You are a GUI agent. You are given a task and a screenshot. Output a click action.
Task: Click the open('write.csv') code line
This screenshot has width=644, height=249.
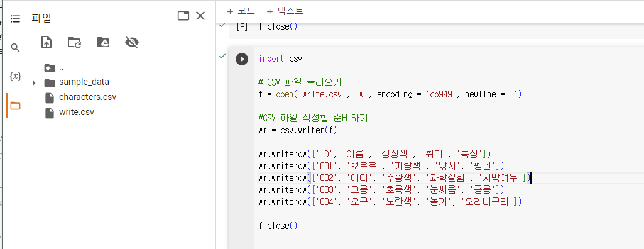click(390, 94)
